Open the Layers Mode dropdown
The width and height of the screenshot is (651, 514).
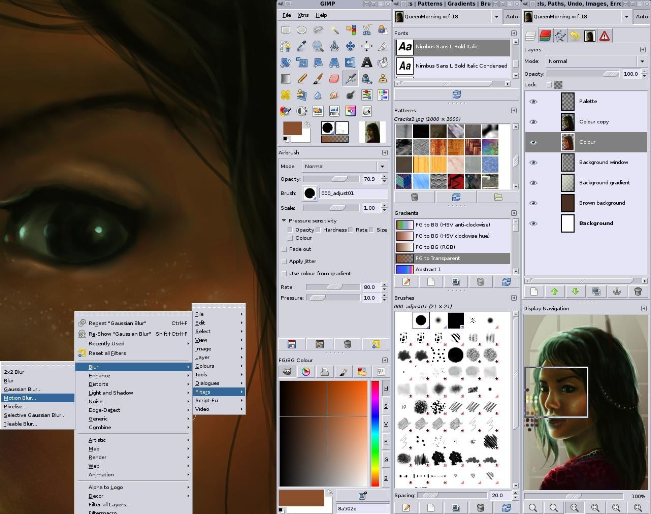(595, 61)
